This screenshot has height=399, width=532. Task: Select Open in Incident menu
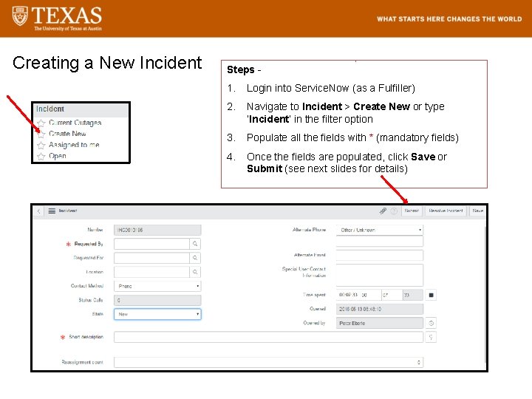click(x=58, y=156)
